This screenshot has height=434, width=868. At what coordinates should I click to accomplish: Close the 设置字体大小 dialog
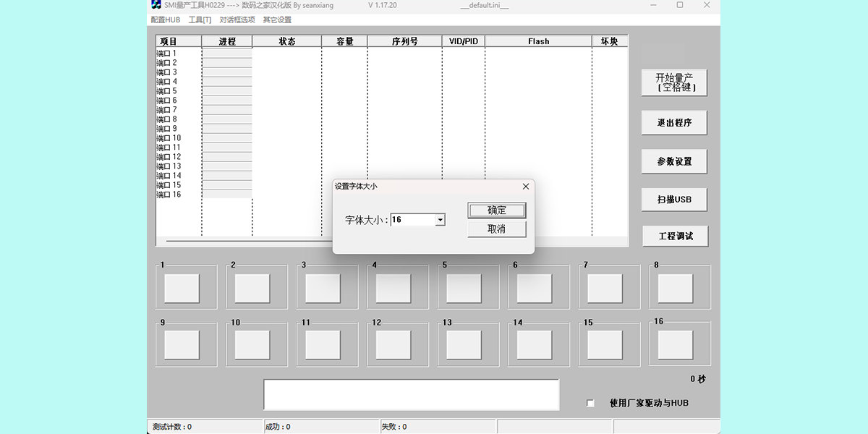(x=526, y=187)
